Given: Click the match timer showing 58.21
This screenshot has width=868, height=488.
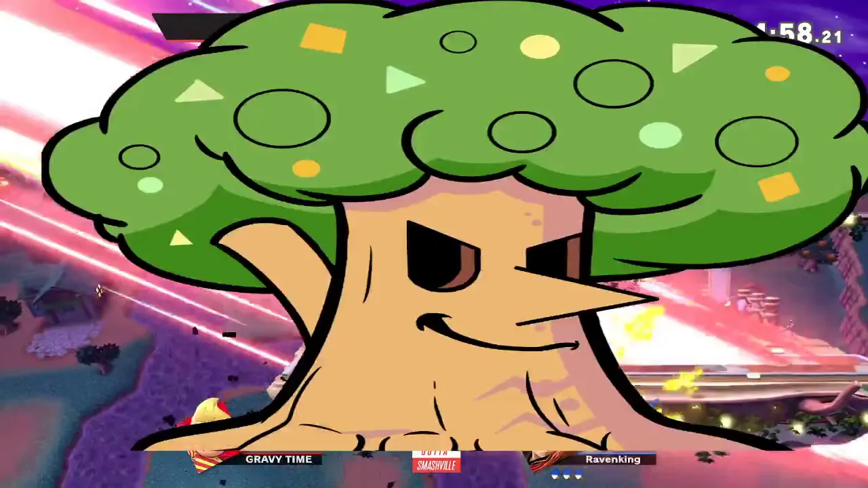Looking at the screenshot, I should [800, 33].
